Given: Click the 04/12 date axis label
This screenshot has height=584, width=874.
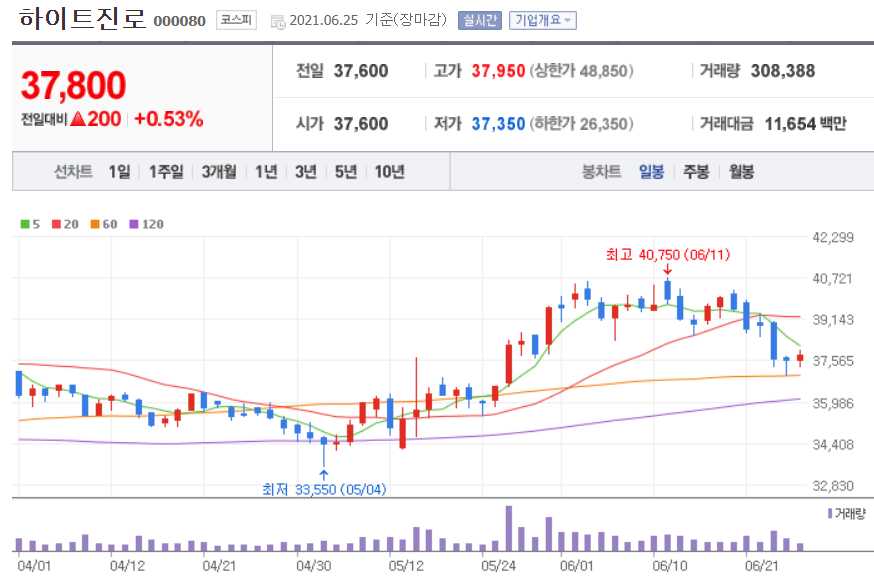Looking at the screenshot, I should point(127,566).
